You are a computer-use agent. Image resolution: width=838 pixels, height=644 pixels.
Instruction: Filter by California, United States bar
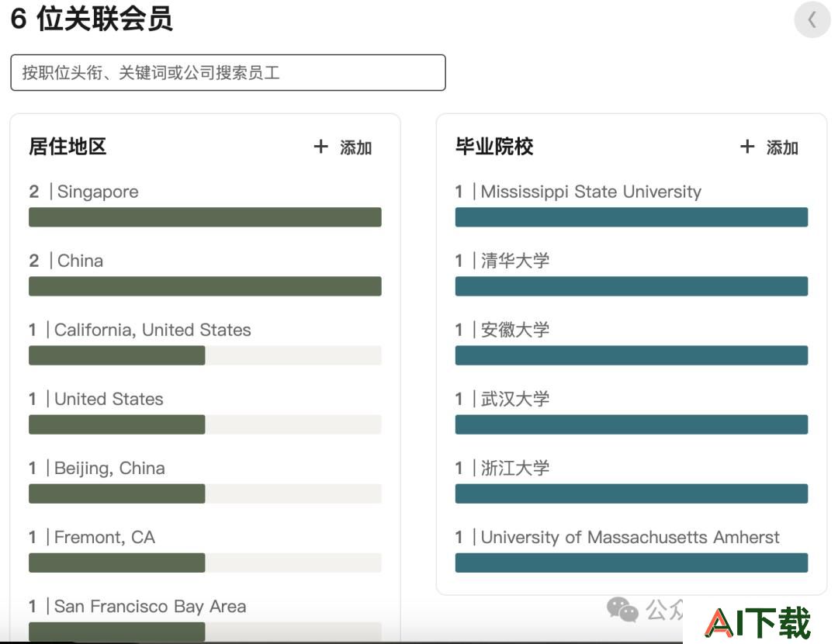(205, 355)
